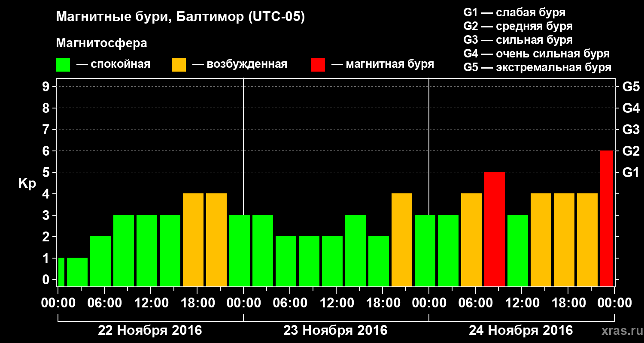Click the date label 23 Ноября 2016
This screenshot has height=343, width=644.
pos(335,331)
